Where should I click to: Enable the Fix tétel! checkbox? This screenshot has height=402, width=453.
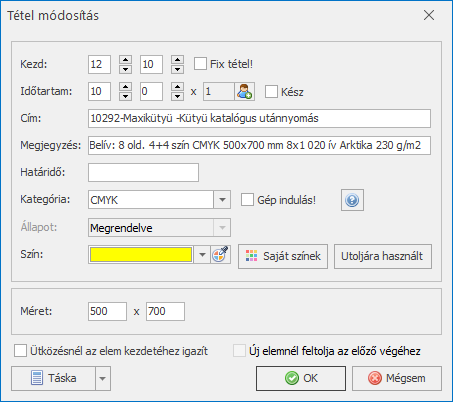click(x=200, y=64)
